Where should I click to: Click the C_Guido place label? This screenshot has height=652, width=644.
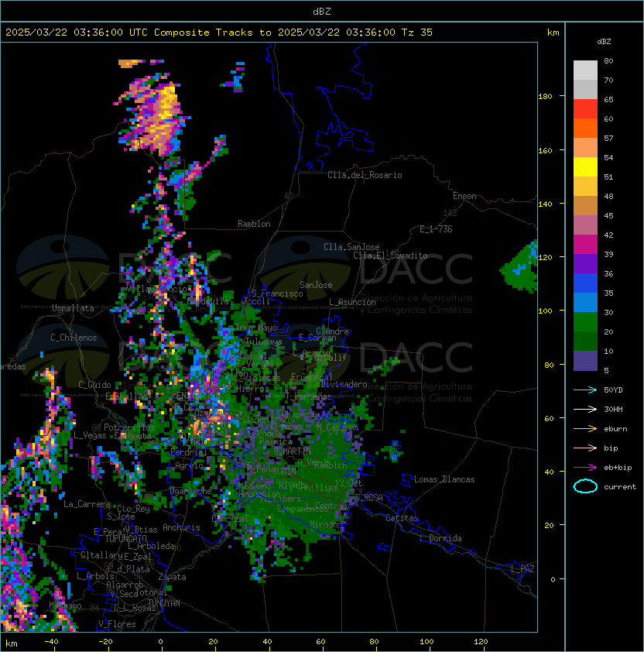94,385
